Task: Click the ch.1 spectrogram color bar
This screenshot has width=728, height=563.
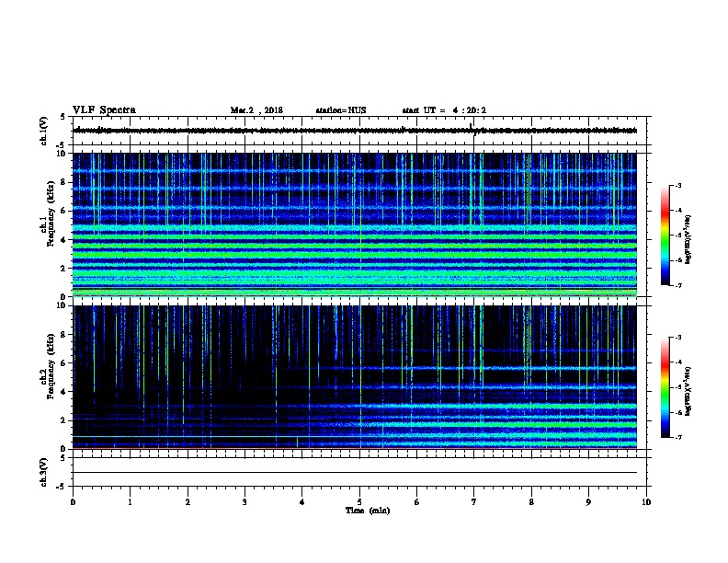Action: click(665, 236)
